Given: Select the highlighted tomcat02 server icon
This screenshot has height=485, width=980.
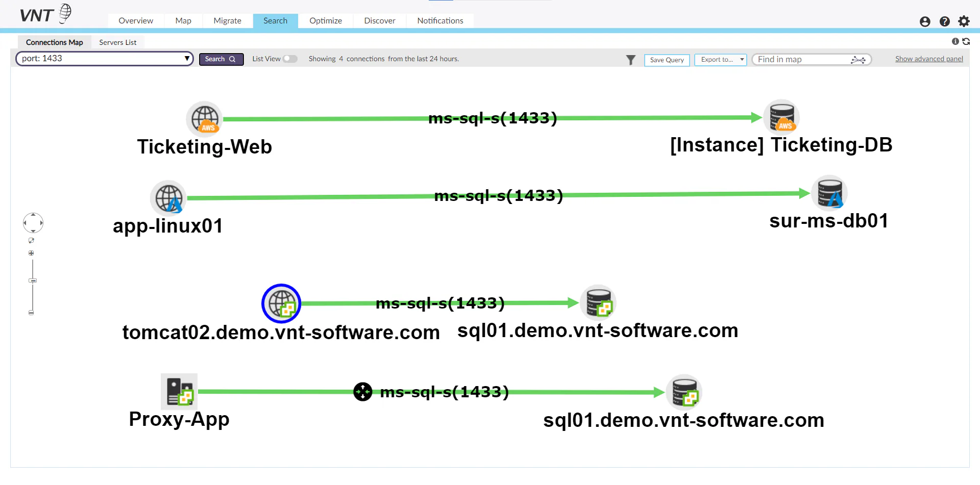Looking at the screenshot, I should click(x=281, y=303).
